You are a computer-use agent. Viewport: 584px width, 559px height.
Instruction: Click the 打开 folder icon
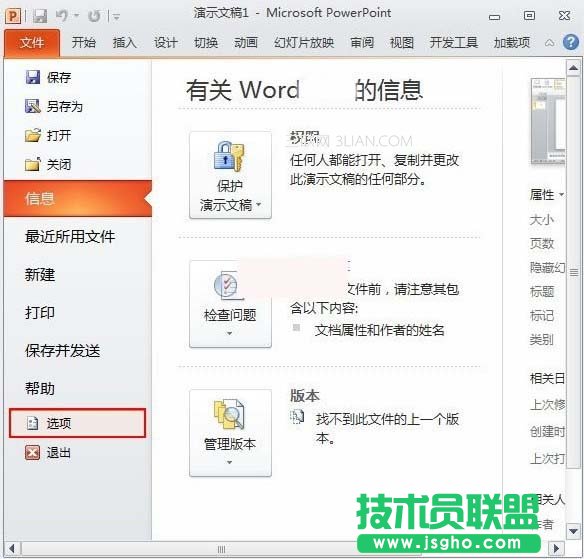(x=33, y=135)
